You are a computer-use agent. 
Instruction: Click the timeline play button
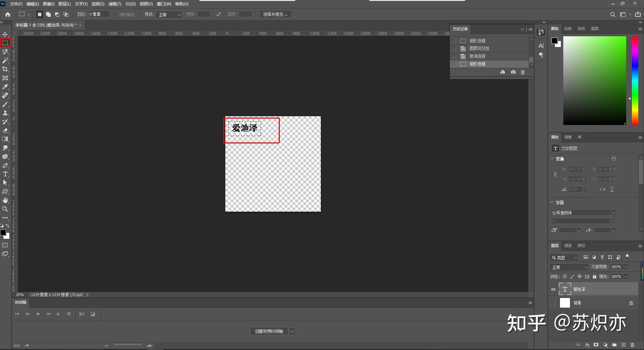38,314
